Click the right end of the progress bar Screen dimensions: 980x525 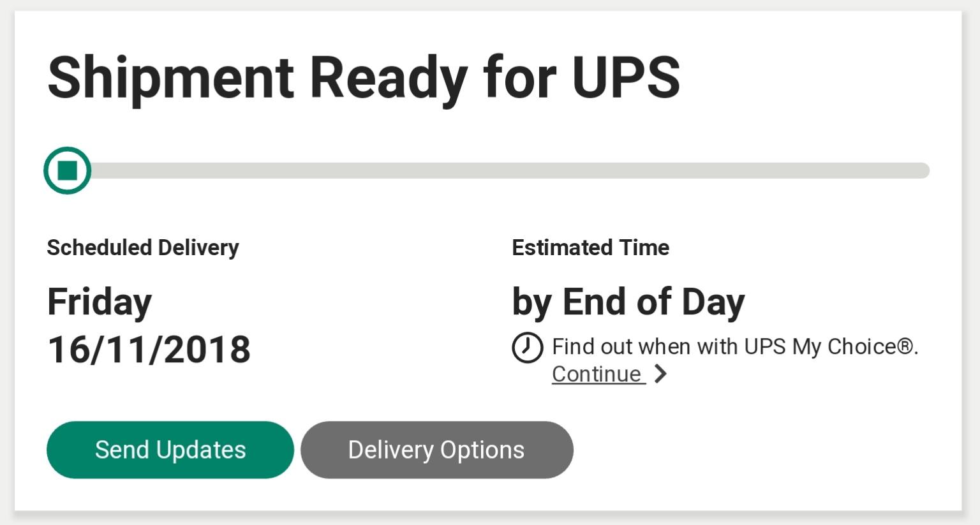[922, 170]
